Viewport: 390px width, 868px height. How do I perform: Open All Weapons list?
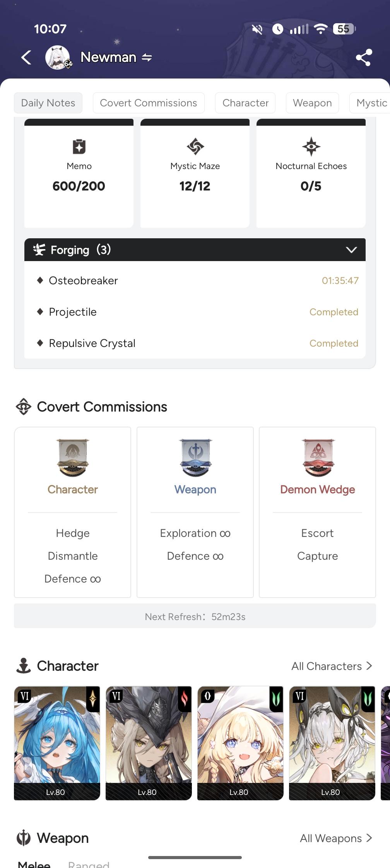(336, 838)
